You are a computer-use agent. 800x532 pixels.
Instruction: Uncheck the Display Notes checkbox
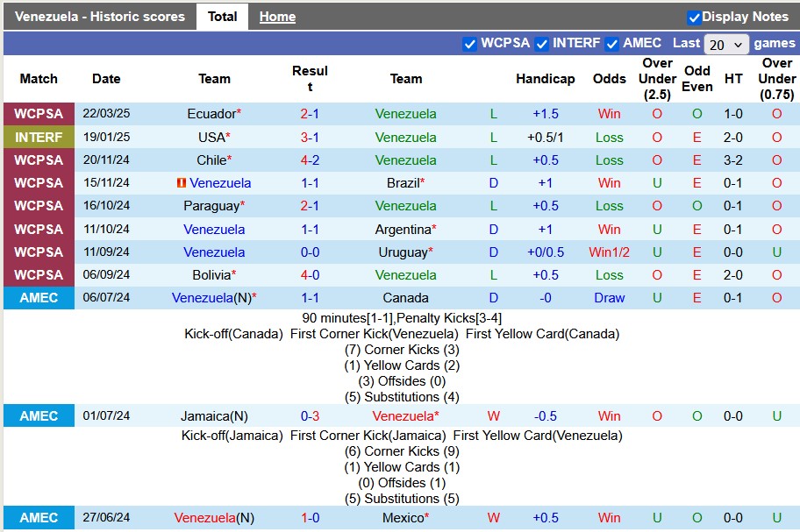pyautogui.click(x=694, y=18)
